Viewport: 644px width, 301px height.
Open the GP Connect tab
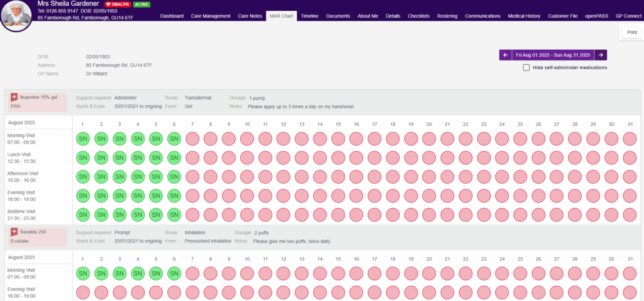[628, 15]
